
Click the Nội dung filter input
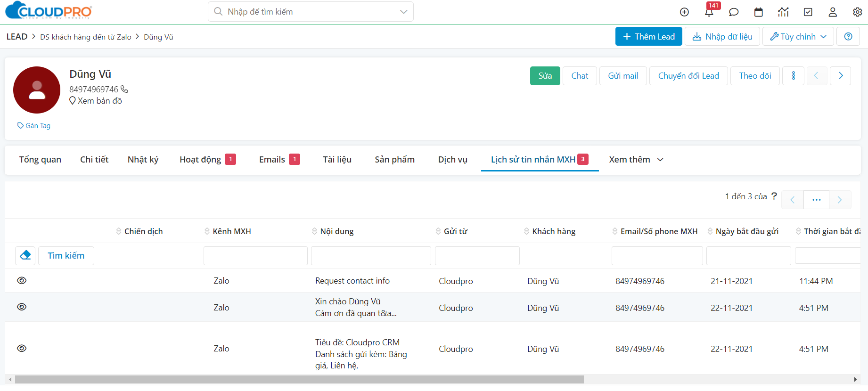[371, 256]
